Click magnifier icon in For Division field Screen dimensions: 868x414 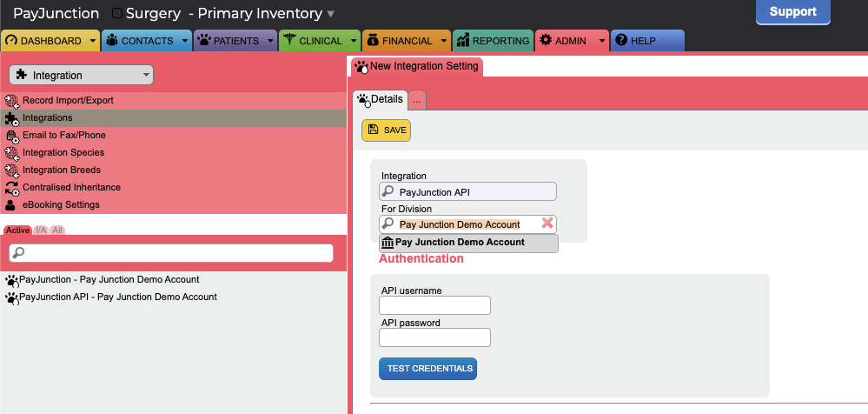(x=388, y=224)
